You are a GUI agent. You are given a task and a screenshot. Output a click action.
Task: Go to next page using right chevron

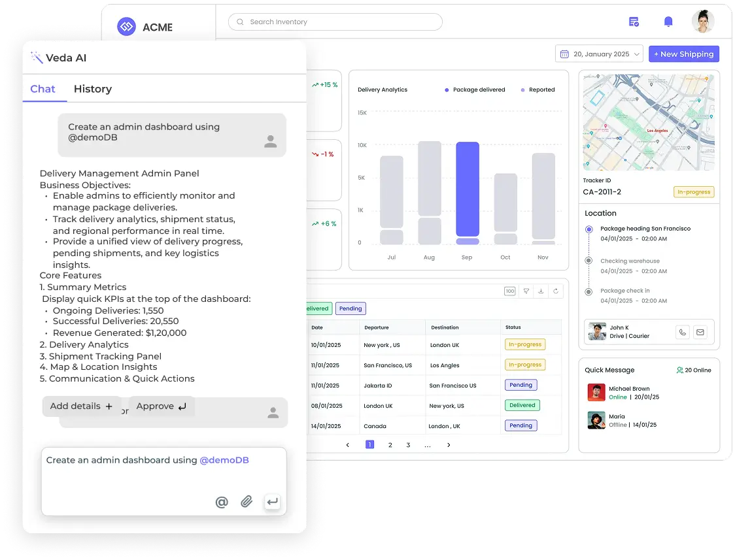(449, 445)
